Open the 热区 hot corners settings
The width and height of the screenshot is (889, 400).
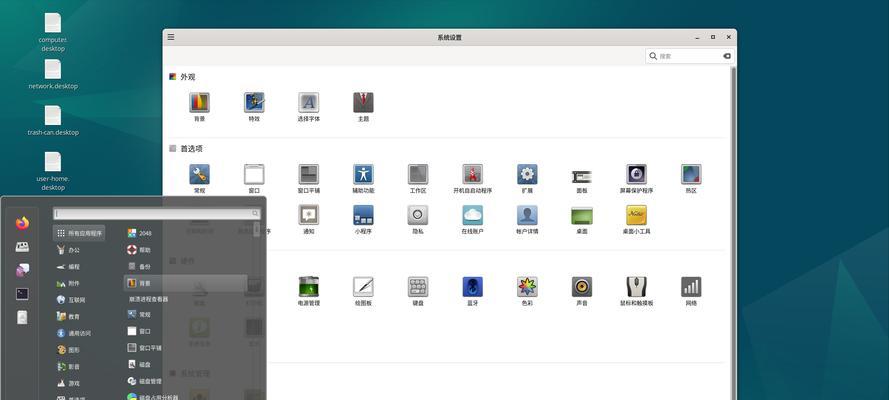pyautogui.click(x=691, y=178)
